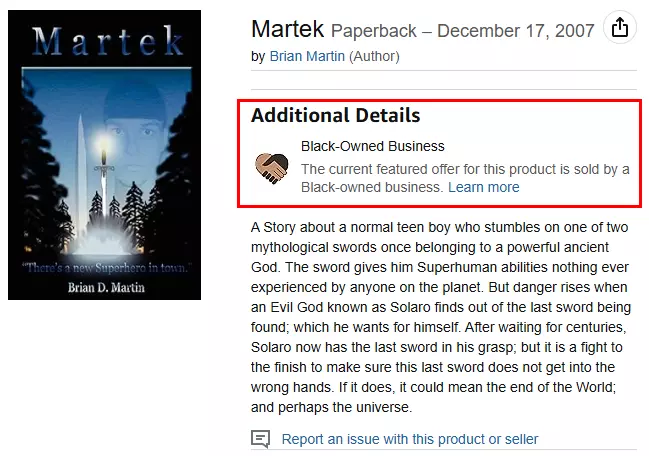Click the featured offer description text
The height and width of the screenshot is (456, 649).
(465, 178)
